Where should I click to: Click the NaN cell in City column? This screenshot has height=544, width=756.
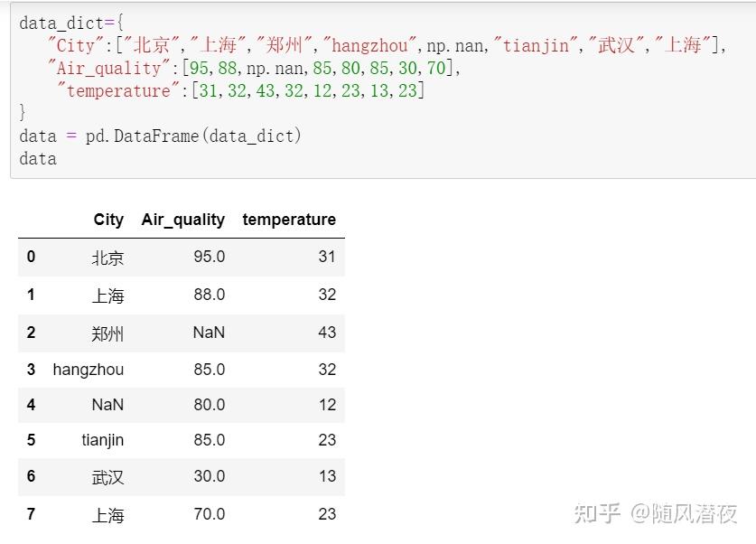coord(107,405)
